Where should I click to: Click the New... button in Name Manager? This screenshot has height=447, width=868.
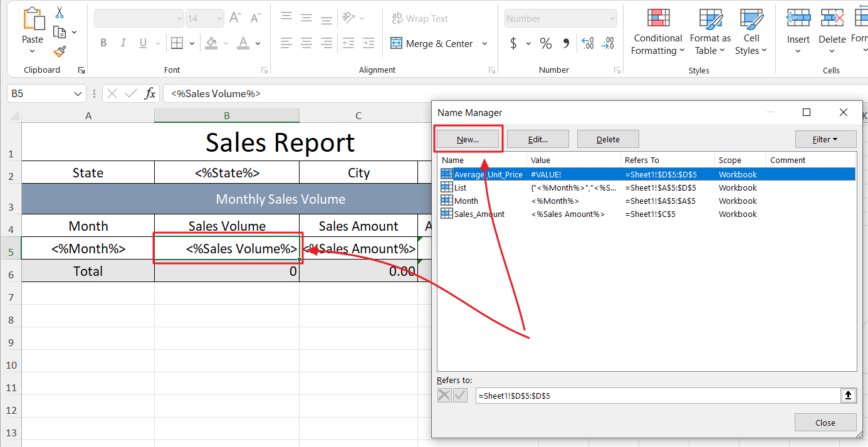pos(468,139)
